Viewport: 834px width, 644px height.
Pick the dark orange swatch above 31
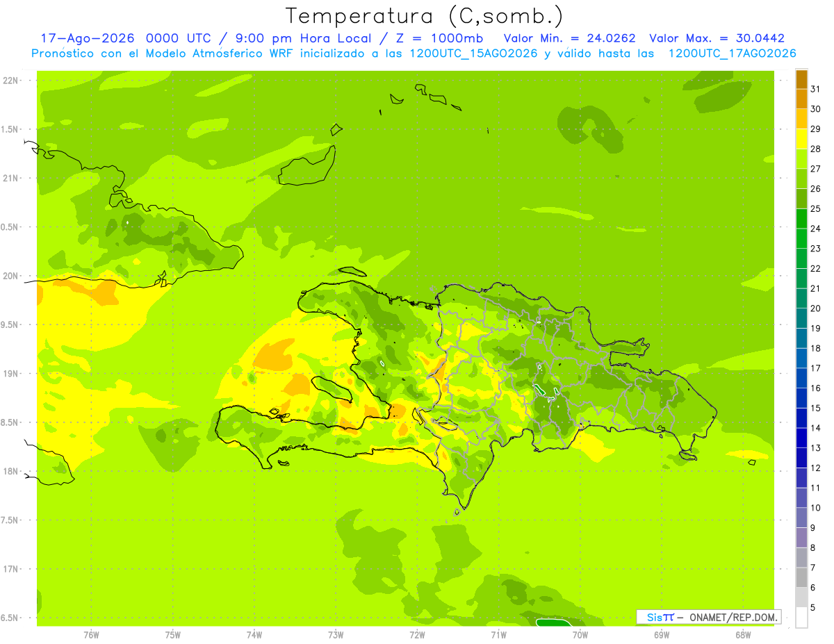click(801, 79)
